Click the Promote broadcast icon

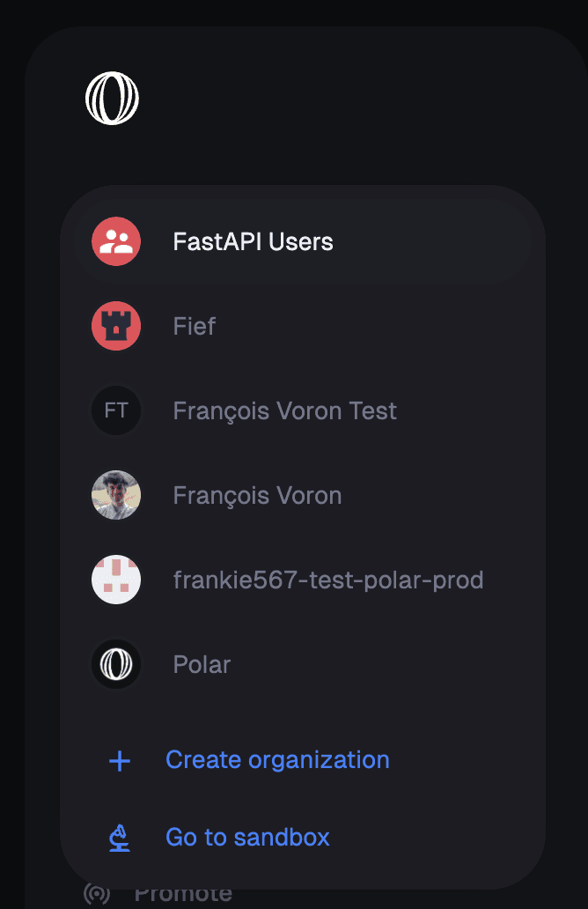coord(97,893)
